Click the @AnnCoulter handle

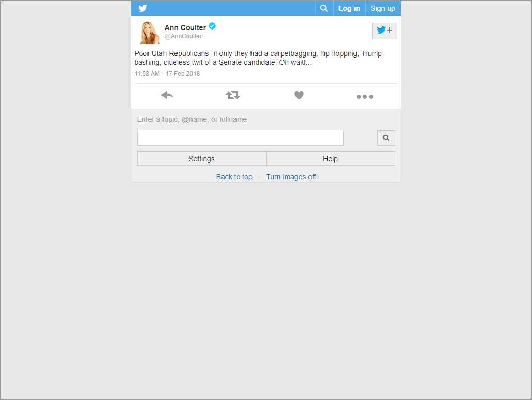pyautogui.click(x=183, y=36)
